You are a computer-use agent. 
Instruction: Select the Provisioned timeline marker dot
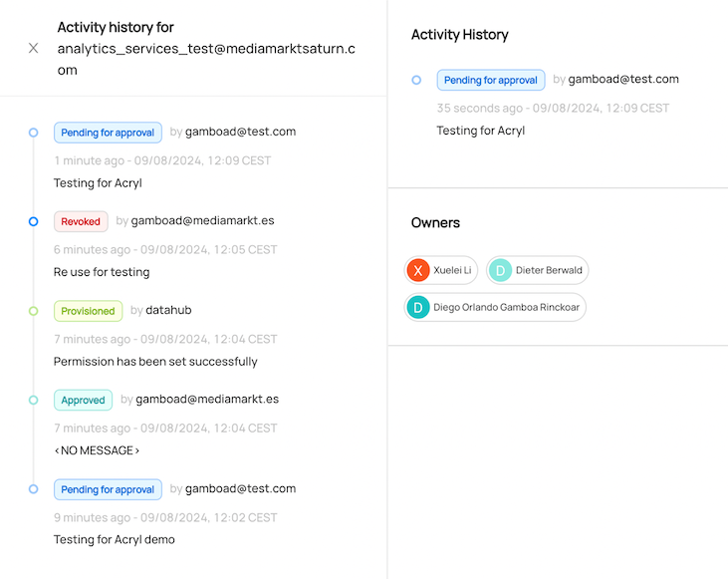tap(34, 311)
